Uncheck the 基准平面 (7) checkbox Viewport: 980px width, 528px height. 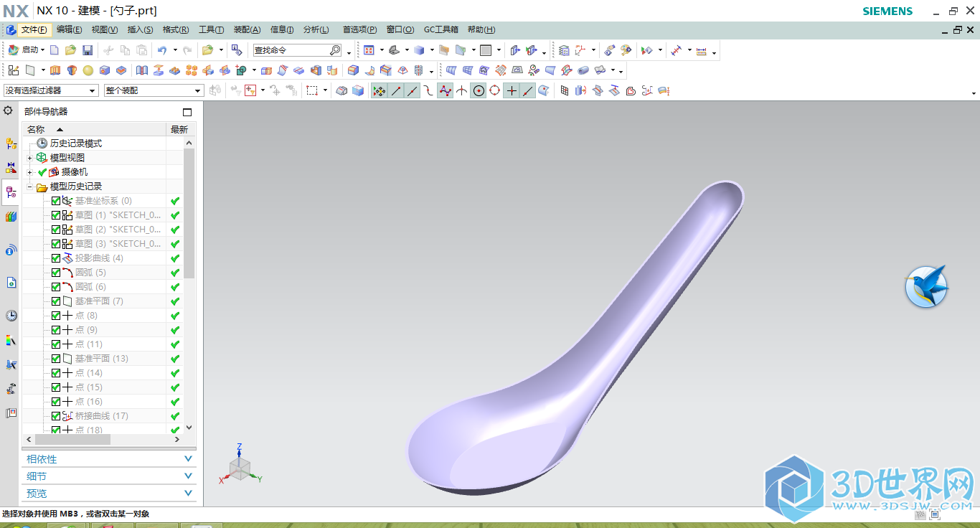[x=56, y=301]
